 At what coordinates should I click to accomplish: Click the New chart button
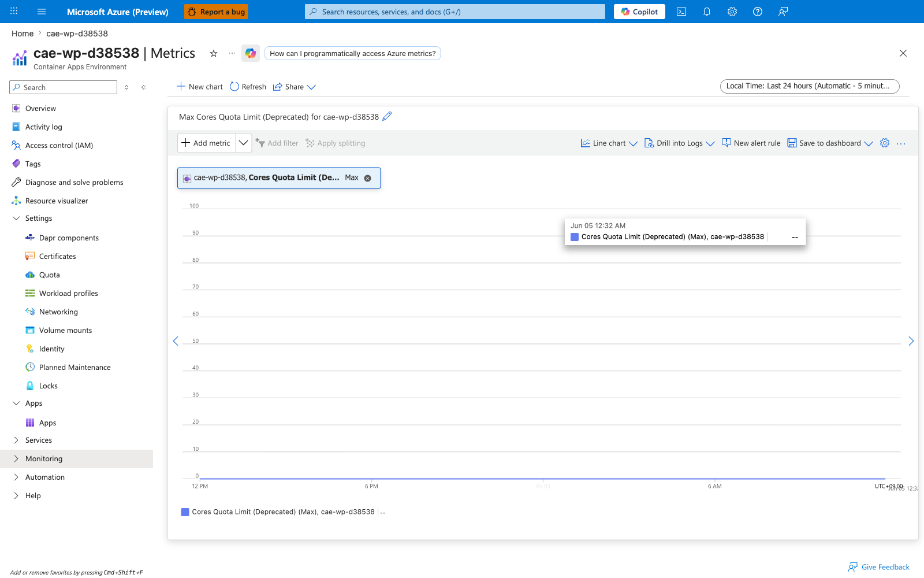tap(199, 87)
